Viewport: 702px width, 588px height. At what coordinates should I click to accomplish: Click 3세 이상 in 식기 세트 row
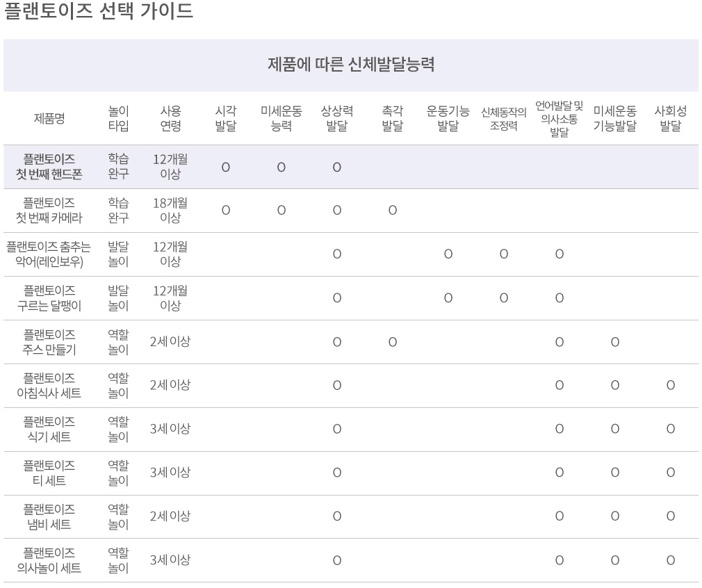tap(170, 429)
